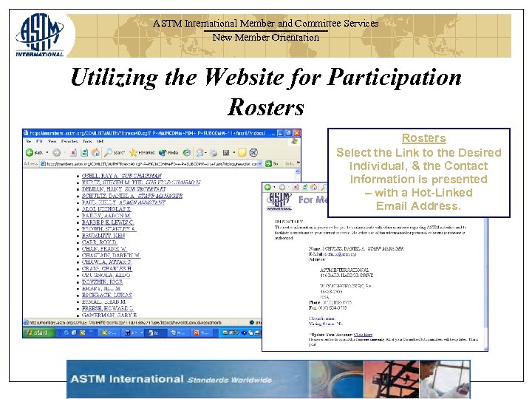Select DEMIAN, HANY SUB SECRETARY link
The height and width of the screenshot is (399, 532).
[124, 189]
